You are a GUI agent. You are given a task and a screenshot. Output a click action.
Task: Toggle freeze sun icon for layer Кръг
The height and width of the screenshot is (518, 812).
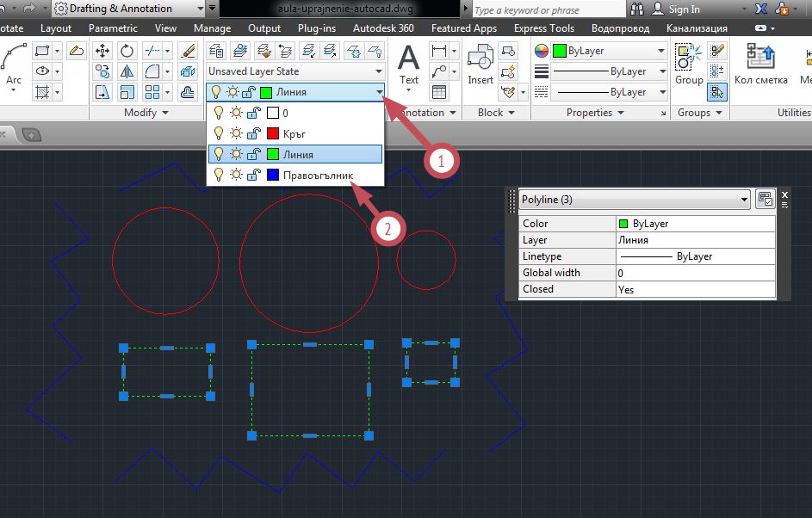point(236,133)
